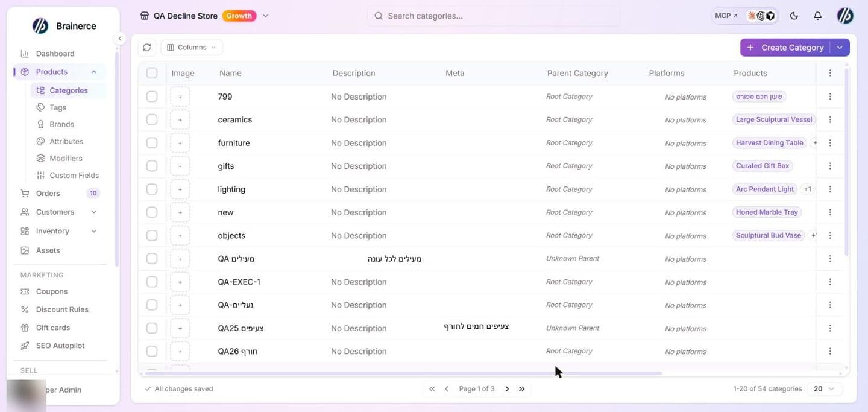Open Modifiers under Products
This screenshot has height=412, width=868.
(x=66, y=158)
